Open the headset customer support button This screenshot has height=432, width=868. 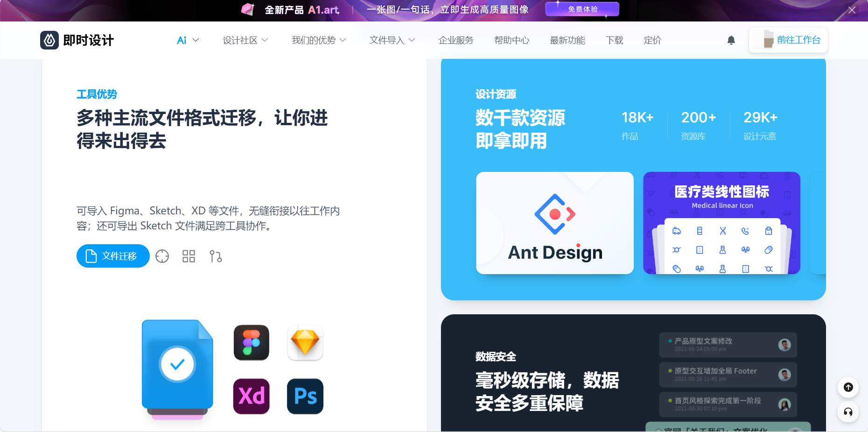click(x=848, y=412)
